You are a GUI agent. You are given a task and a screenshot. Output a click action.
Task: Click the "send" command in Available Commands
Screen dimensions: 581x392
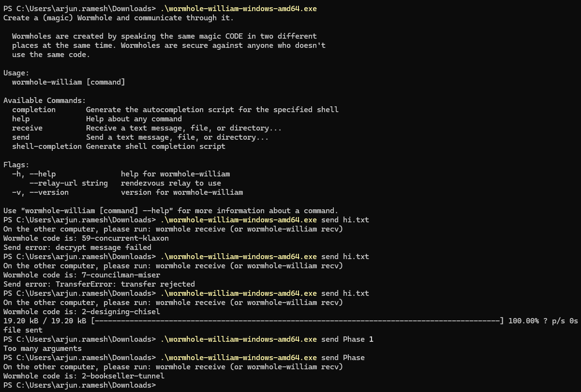click(x=21, y=137)
